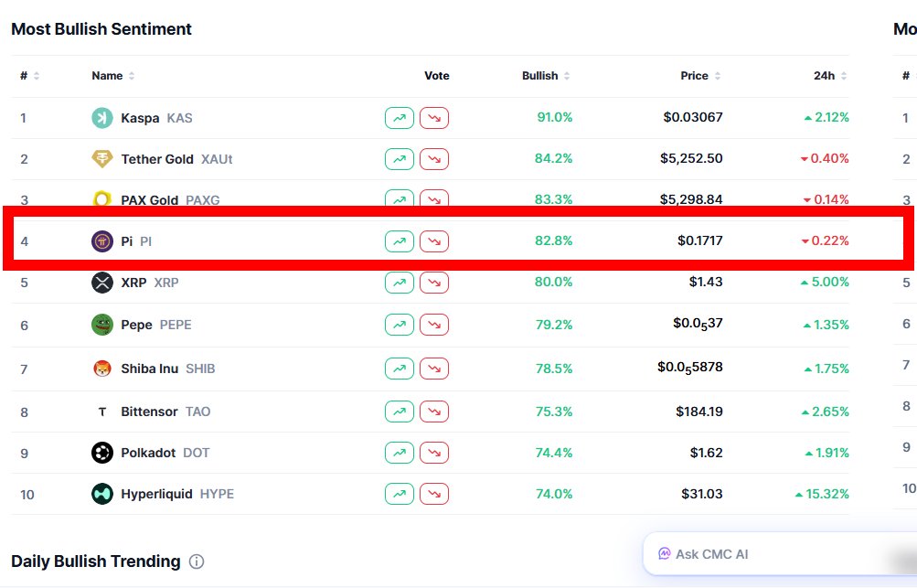Click the Hyperliquid coin logo
Screen dimensions: 917x588
coord(102,494)
